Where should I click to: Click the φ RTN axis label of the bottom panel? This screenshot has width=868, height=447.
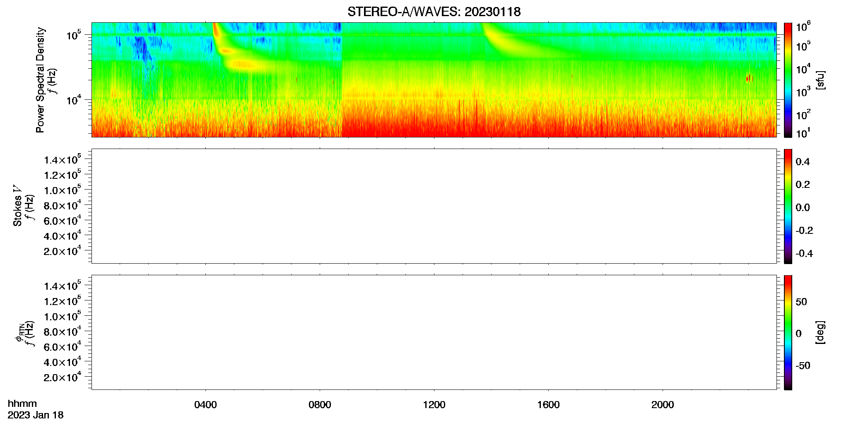coord(19,332)
